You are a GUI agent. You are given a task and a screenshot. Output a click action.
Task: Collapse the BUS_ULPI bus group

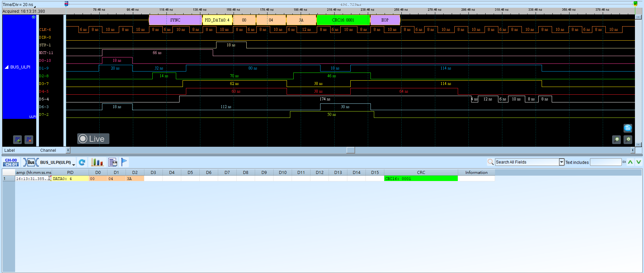coord(6,67)
